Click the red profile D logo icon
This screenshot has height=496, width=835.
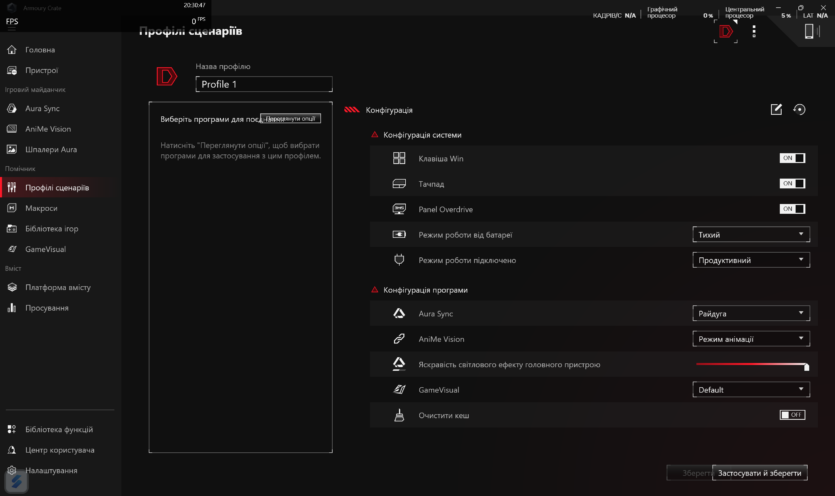166,76
